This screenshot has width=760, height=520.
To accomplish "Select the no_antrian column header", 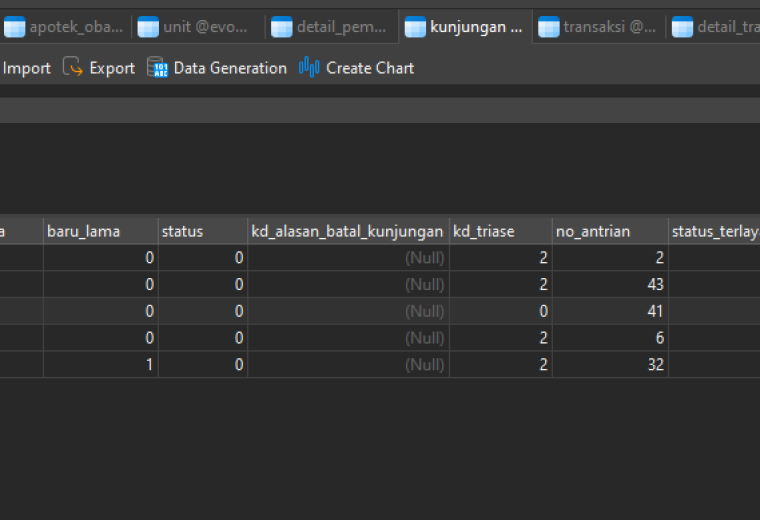I will (610, 231).
